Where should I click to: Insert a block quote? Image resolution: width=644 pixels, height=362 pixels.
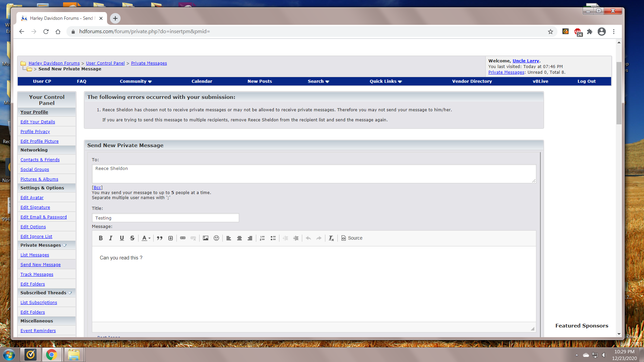[160, 238]
